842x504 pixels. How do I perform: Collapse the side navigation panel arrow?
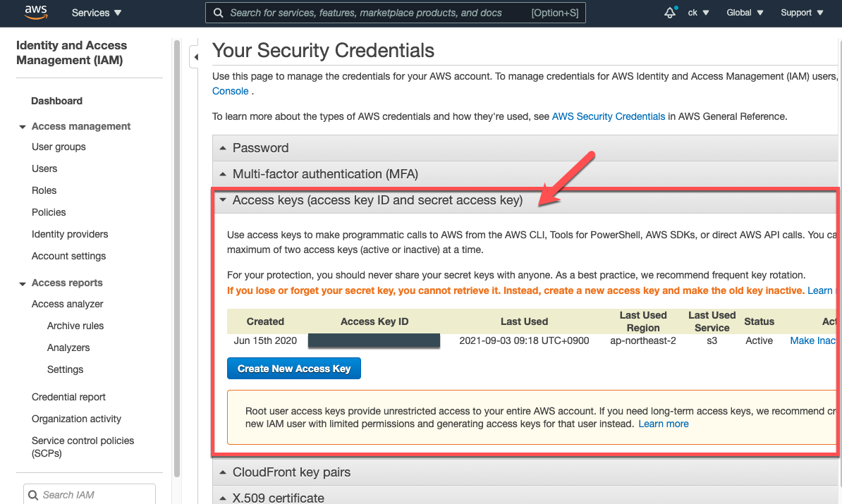pyautogui.click(x=196, y=57)
